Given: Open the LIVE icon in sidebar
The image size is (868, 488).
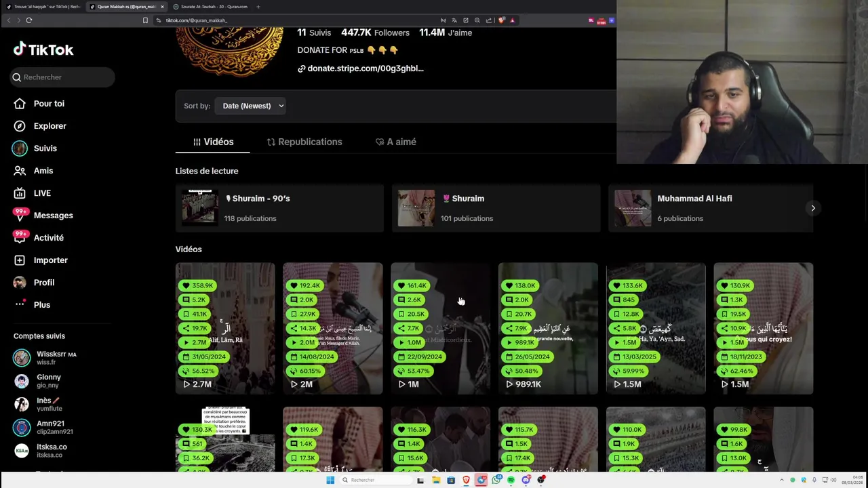Looking at the screenshot, I should coord(20,193).
